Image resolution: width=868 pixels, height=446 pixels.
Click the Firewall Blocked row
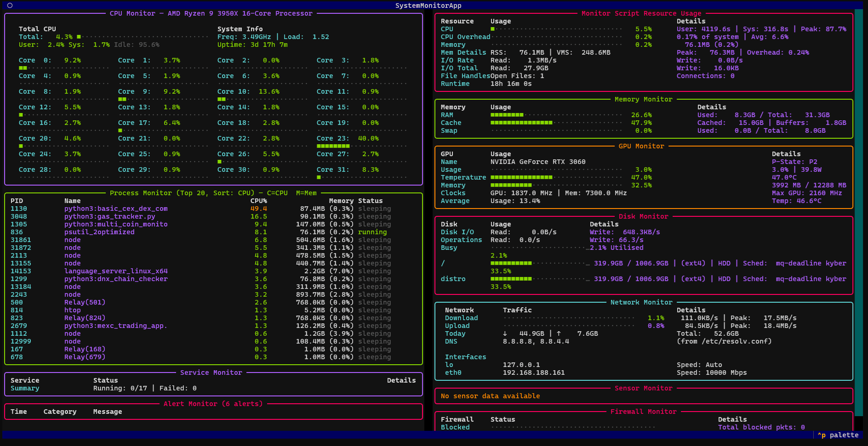coord(644,427)
